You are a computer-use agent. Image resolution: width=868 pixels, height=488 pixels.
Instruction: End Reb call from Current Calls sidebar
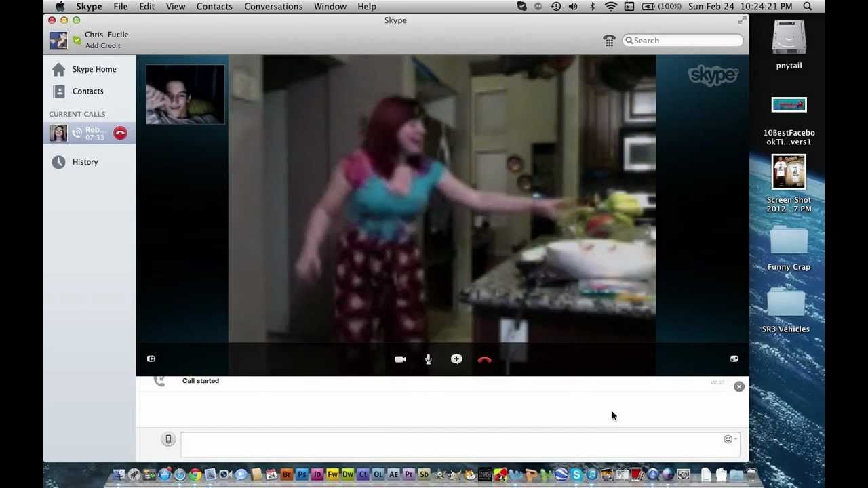pos(120,134)
